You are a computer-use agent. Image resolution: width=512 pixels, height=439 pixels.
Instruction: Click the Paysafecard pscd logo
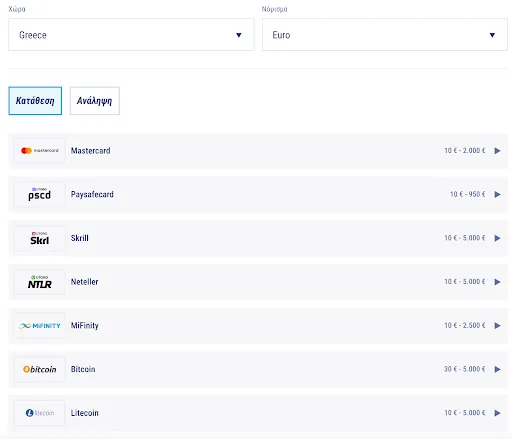40,194
